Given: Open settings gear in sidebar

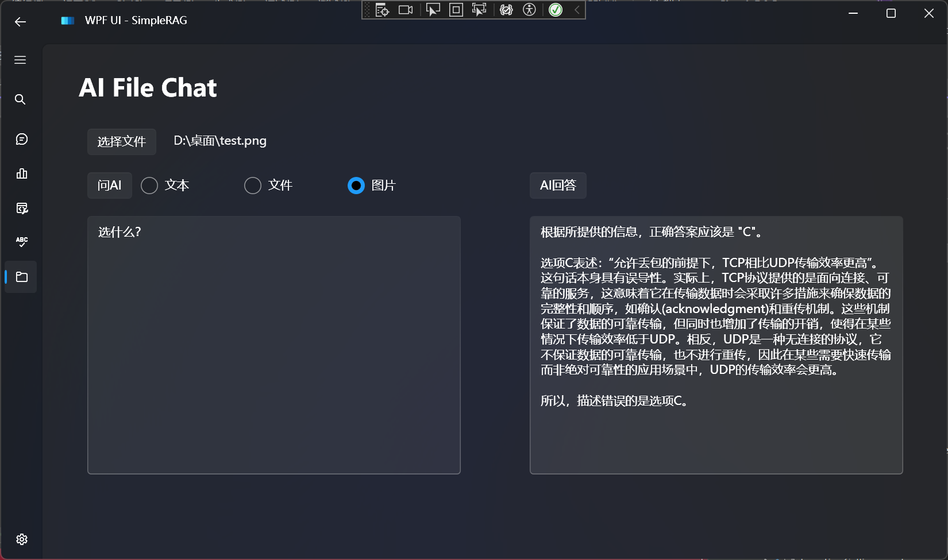Looking at the screenshot, I should pos(21,539).
